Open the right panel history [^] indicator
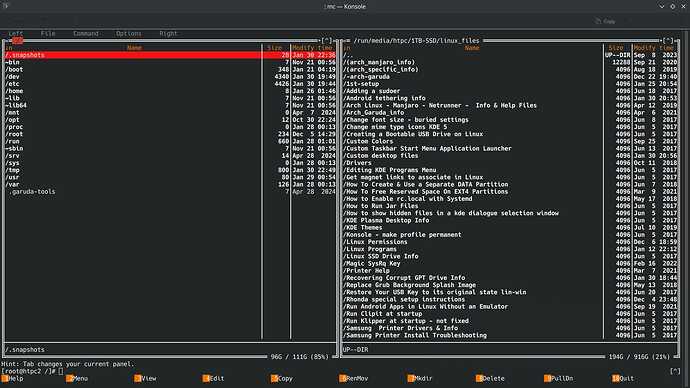 [668, 40]
